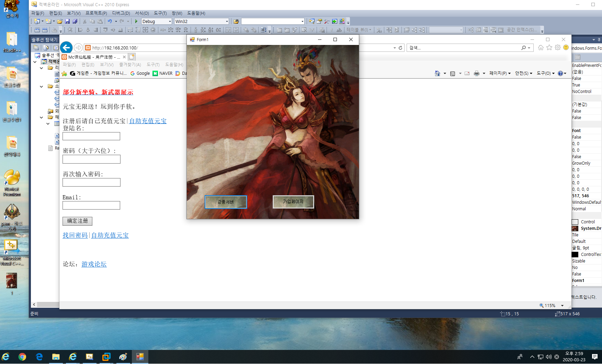This screenshot has width=602, height=364.
Task: Collapse the top project node in Solution Explorer
Action: pos(35,62)
